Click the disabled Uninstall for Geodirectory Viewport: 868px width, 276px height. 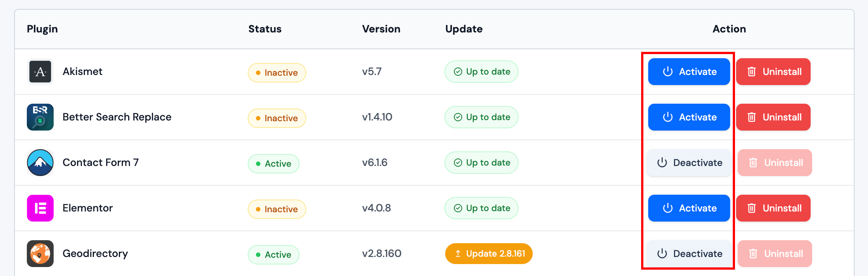775,254
